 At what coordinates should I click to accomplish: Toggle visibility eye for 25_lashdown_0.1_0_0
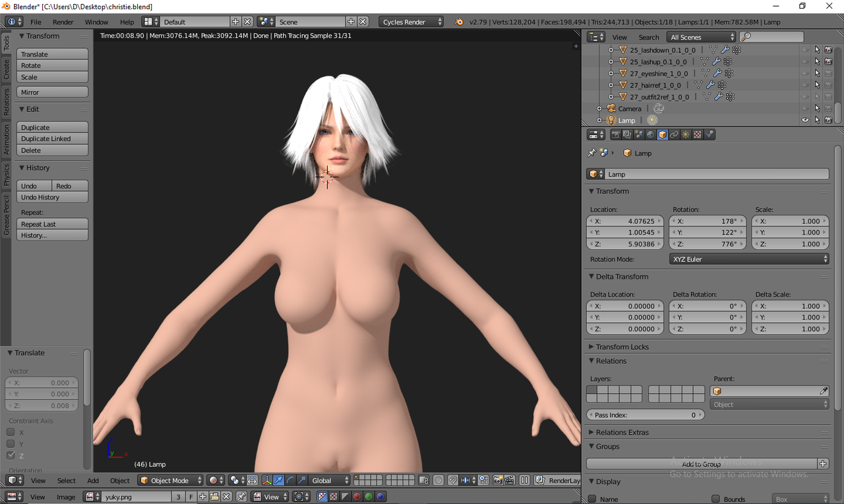[x=805, y=49]
